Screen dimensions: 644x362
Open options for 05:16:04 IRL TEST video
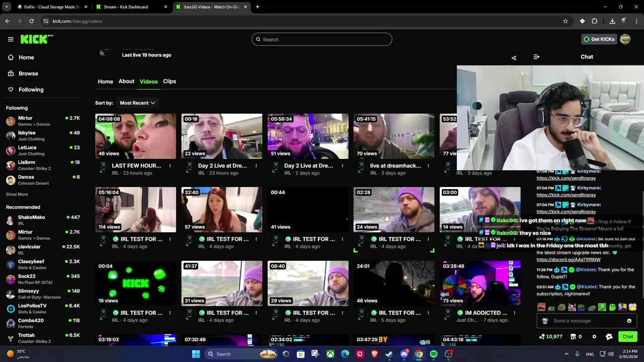[170, 239]
